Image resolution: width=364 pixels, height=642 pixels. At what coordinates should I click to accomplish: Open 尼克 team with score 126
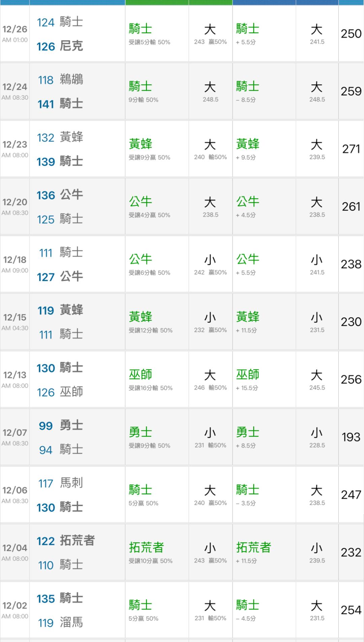[71, 46]
